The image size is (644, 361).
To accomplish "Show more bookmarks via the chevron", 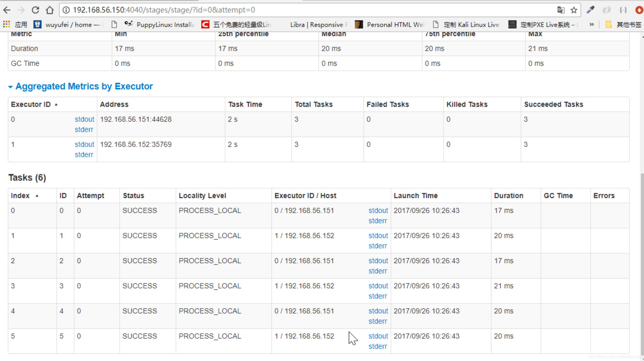I will point(592,25).
